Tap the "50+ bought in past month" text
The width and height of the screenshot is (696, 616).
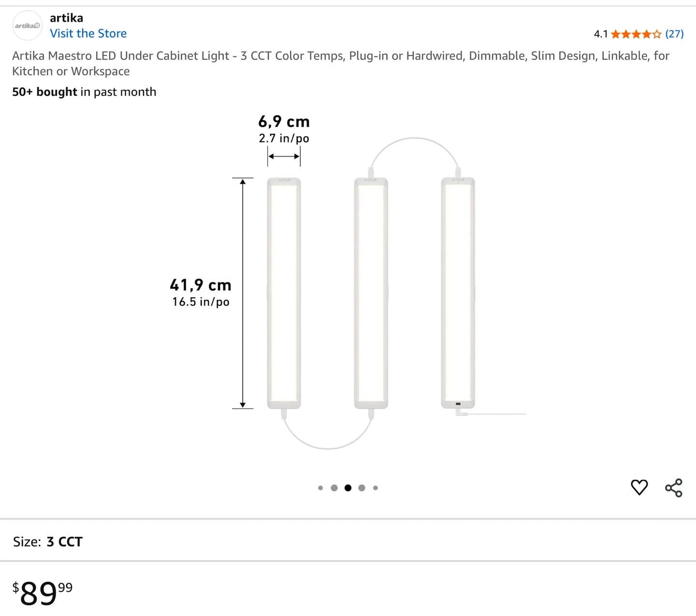pyautogui.click(x=84, y=92)
